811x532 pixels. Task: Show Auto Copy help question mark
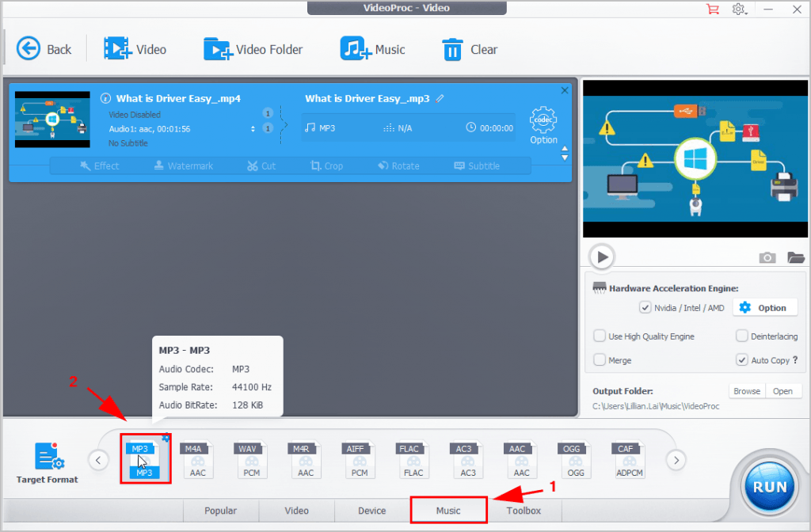[x=795, y=360]
